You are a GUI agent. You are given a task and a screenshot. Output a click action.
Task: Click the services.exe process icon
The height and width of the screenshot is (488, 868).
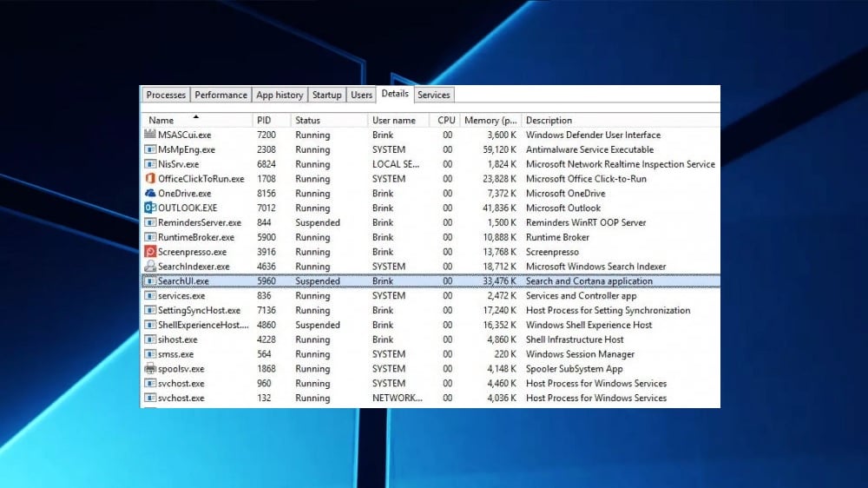tap(150, 296)
